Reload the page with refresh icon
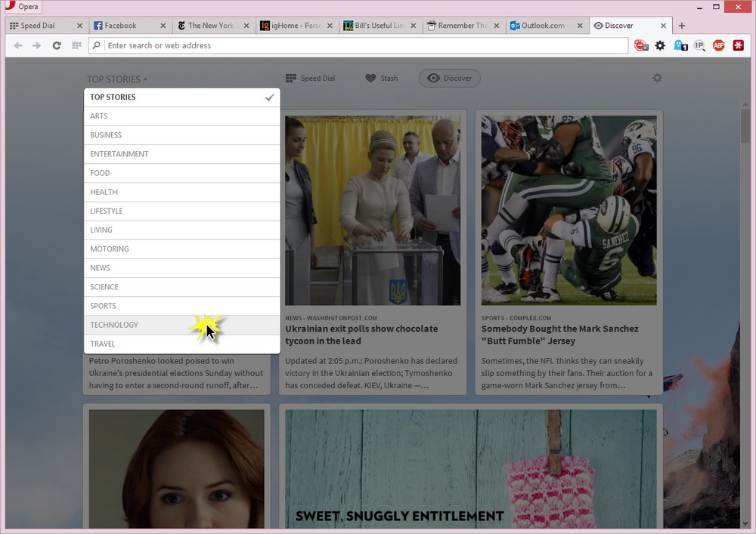This screenshot has width=756, height=534. point(57,45)
